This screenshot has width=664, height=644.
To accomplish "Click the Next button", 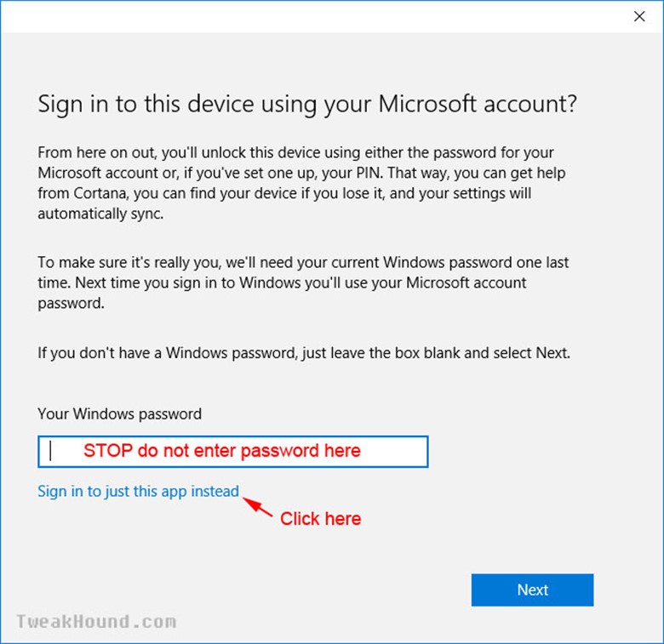I will point(532,590).
